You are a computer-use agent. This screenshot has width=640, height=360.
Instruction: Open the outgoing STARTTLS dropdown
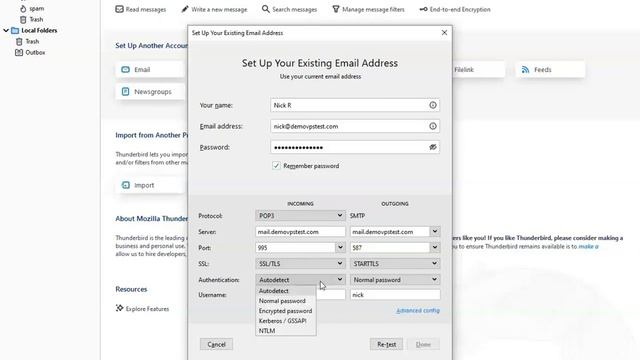(395, 264)
